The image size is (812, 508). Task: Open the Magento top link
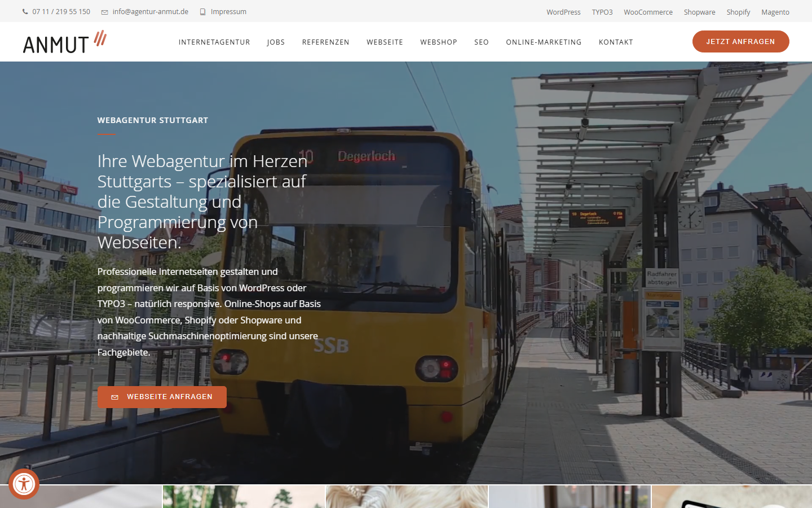tap(775, 12)
